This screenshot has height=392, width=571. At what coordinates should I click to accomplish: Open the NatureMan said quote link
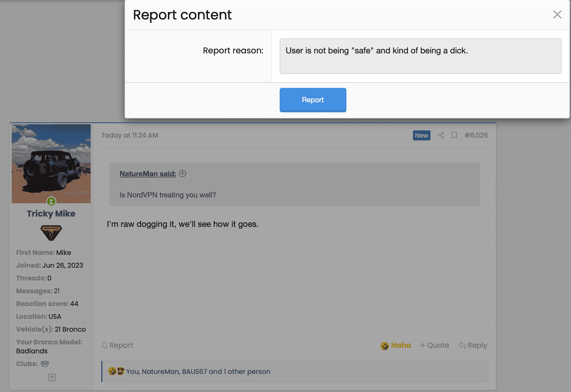coord(148,174)
